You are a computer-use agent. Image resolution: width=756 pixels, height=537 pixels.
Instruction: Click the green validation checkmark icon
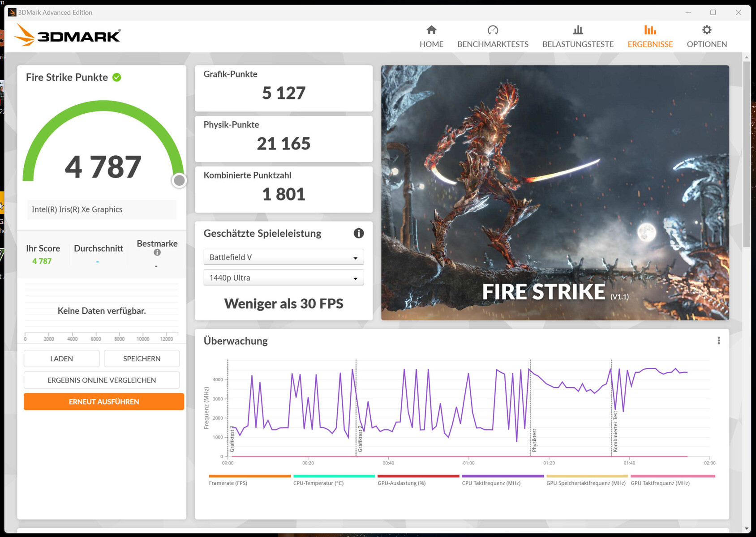[117, 77]
